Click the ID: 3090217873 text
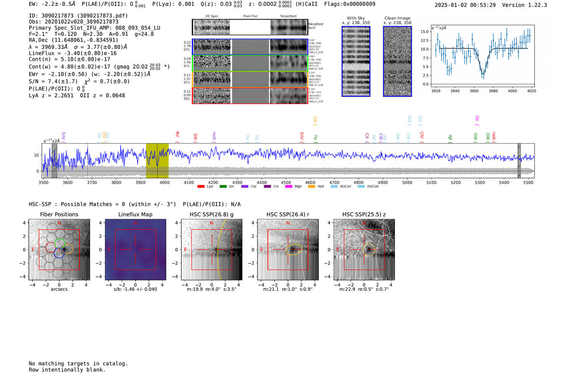The image size is (576, 392). [78, 16]
